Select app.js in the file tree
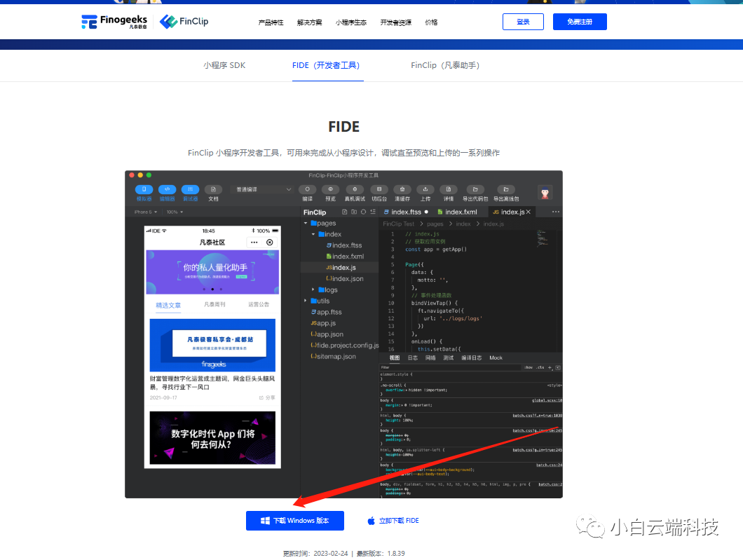 pyautogui.click(x=323, y=323)
